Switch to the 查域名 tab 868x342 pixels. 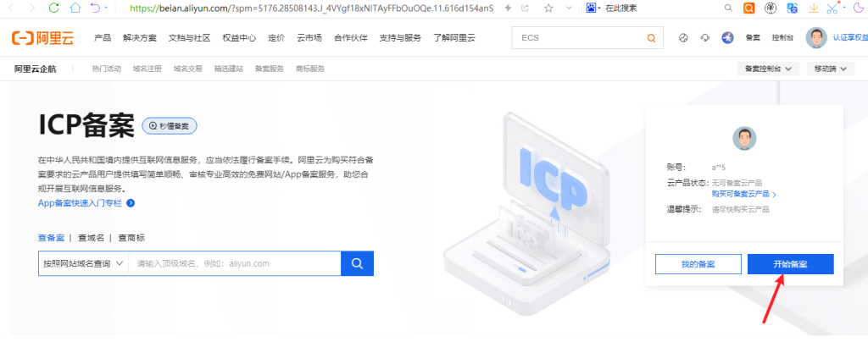coord(91,238)
